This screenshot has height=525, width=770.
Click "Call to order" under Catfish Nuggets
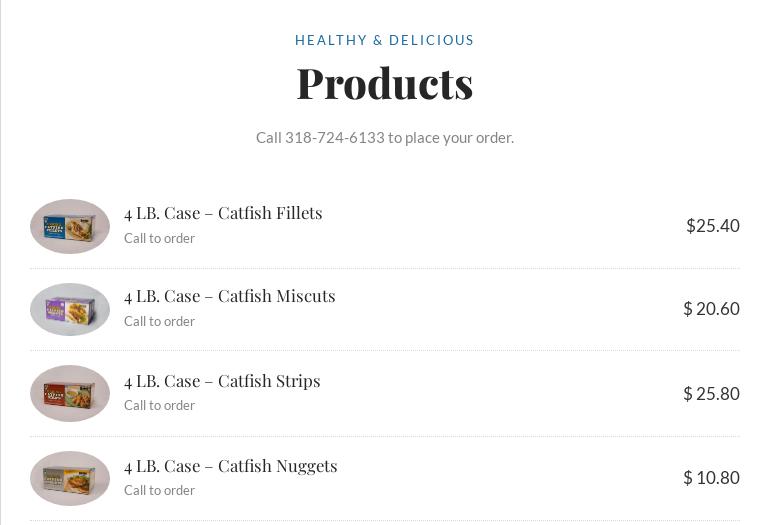tap(159, 491)
